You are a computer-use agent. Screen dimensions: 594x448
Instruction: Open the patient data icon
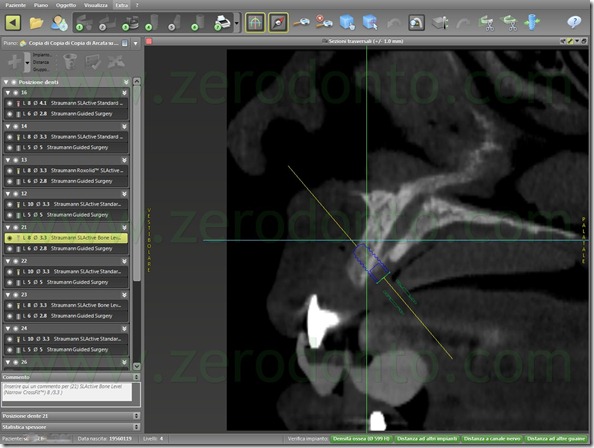click(59, 23)
